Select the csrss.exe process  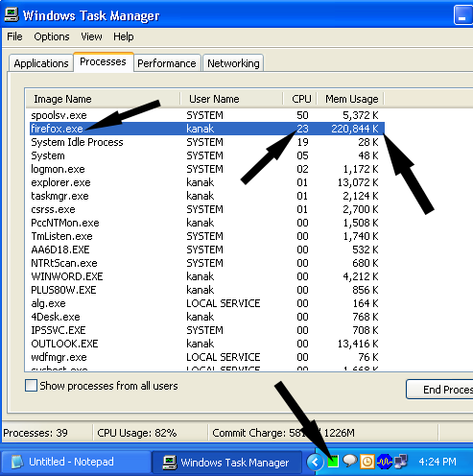pos(207,209)
